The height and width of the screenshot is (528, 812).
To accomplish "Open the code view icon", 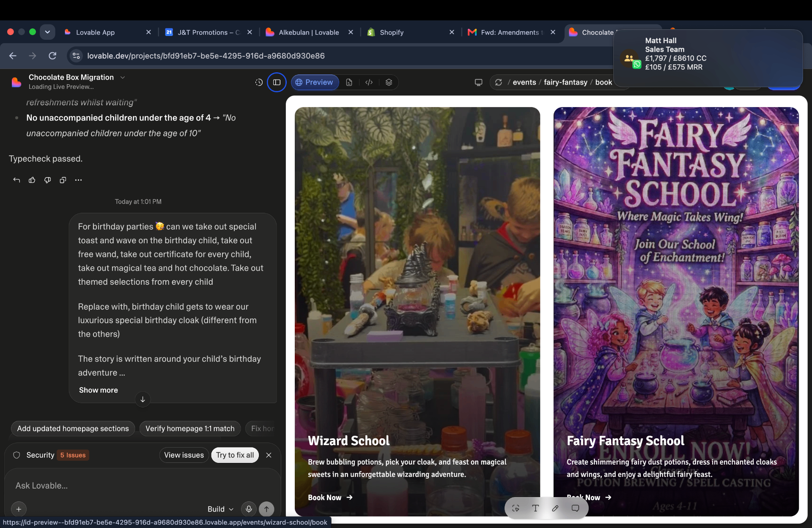I will [x=369, y=82].
